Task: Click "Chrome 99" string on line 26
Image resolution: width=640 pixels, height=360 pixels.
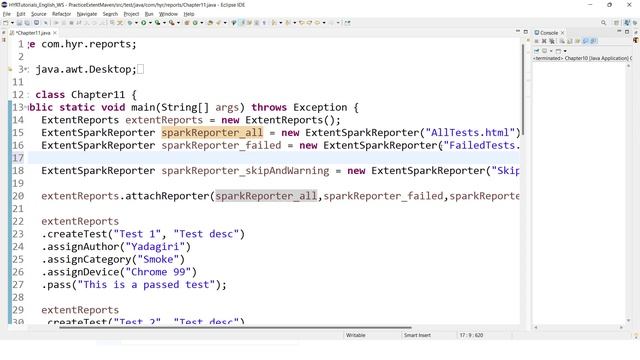Action: (x=158, y=272)
